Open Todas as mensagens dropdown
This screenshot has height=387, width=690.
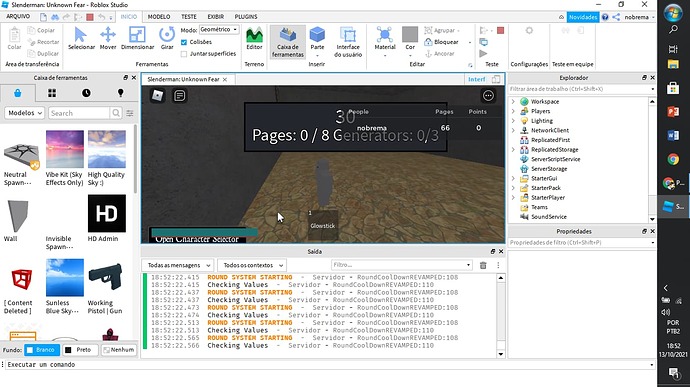tap(178, 265)
